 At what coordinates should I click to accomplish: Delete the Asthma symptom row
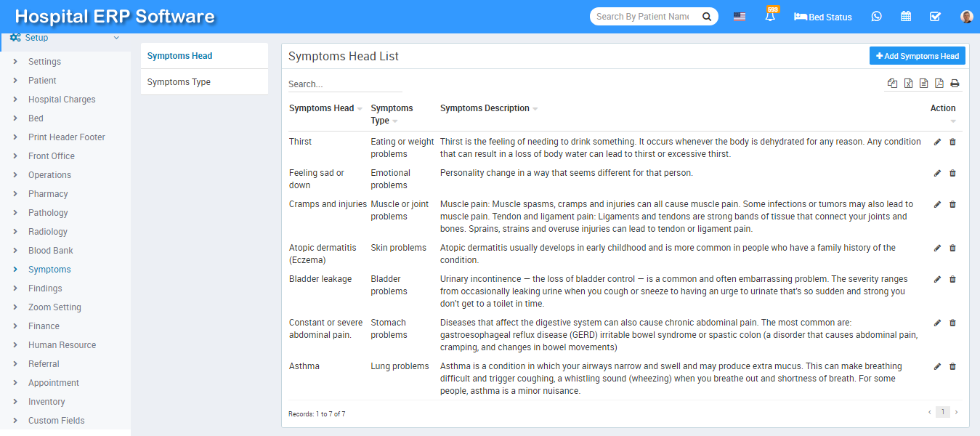[952, 366]
